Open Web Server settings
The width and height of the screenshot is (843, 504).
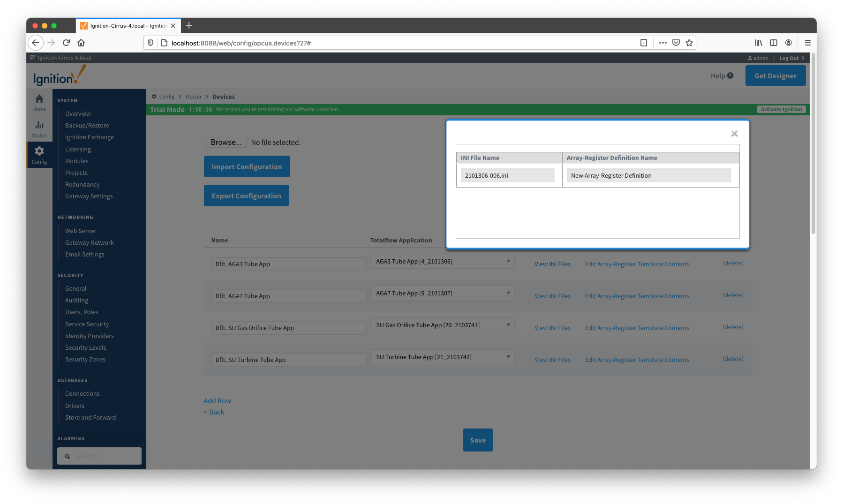[81, 231]
